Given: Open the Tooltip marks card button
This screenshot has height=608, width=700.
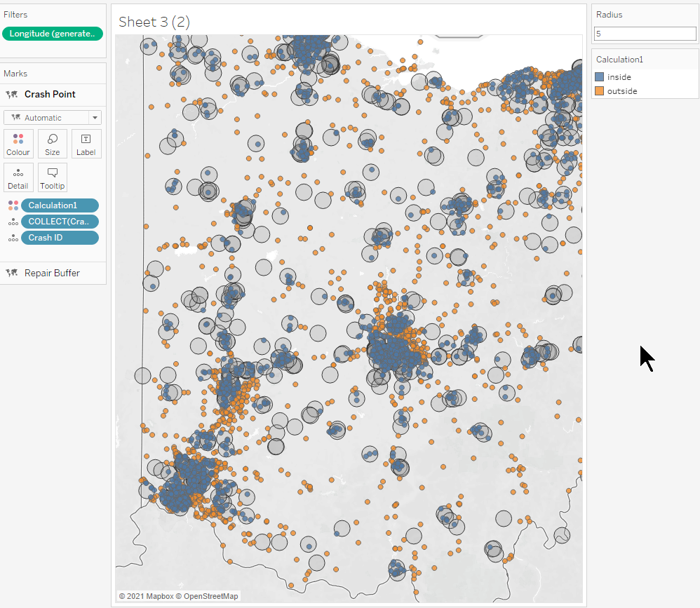Looking at the screenshot, I should point(52,177).
